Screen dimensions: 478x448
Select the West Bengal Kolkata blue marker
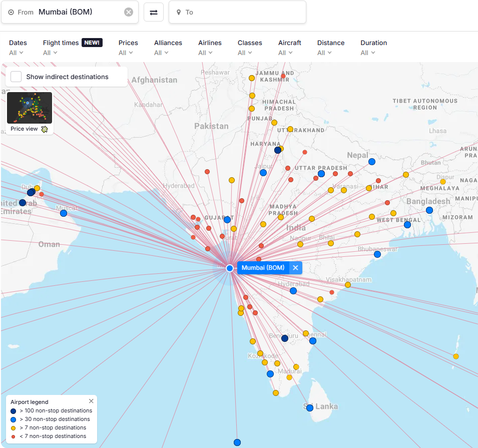point(407,225)
